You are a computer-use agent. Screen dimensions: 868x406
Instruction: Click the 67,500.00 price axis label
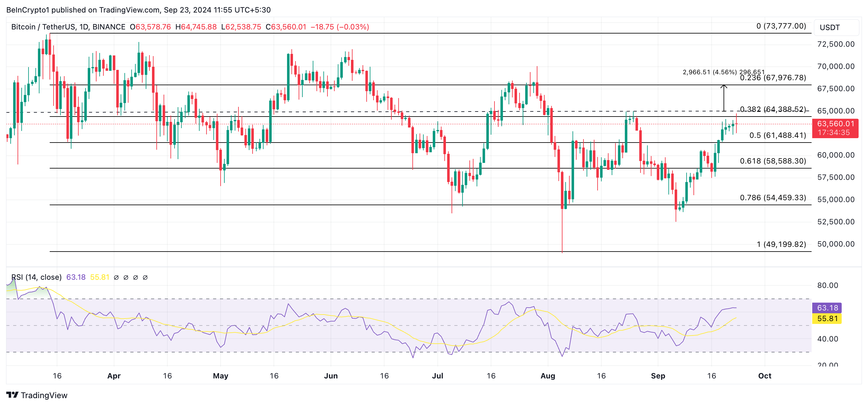tap(836, 89)
